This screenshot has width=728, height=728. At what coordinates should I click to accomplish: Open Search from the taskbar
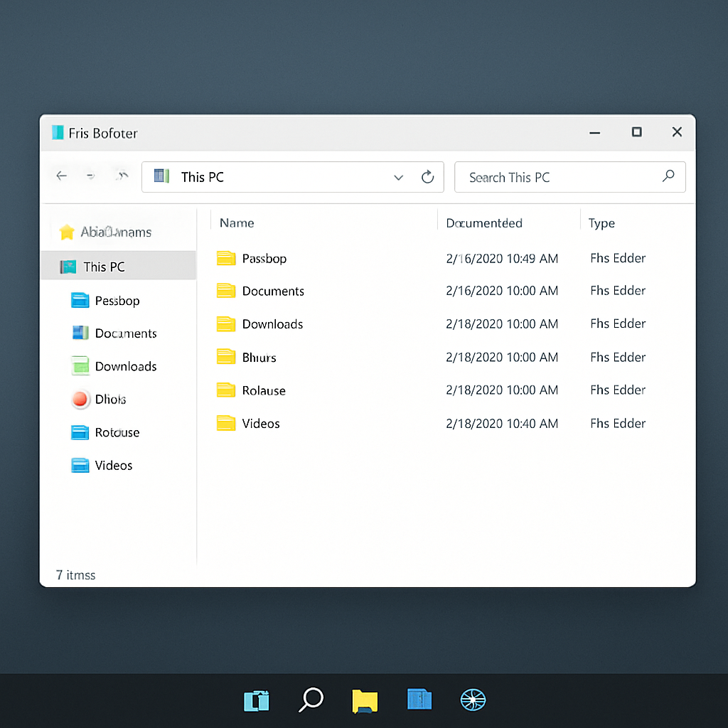click(x=311, y=700)
